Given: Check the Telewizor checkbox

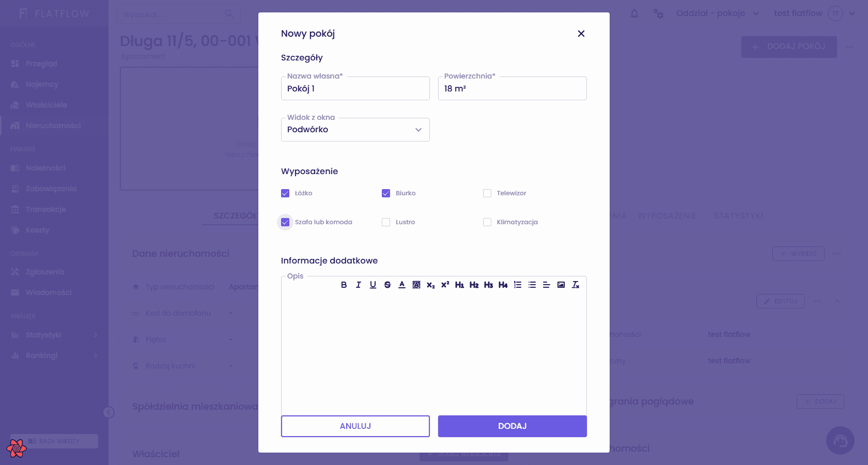Looking at the screenshot, I should (x=487, y=193).
